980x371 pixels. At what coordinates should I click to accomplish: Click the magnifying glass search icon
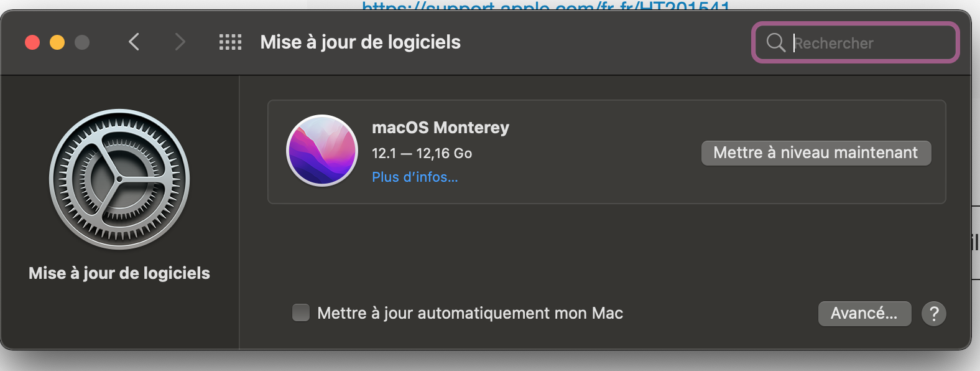(x=775, y=42)
